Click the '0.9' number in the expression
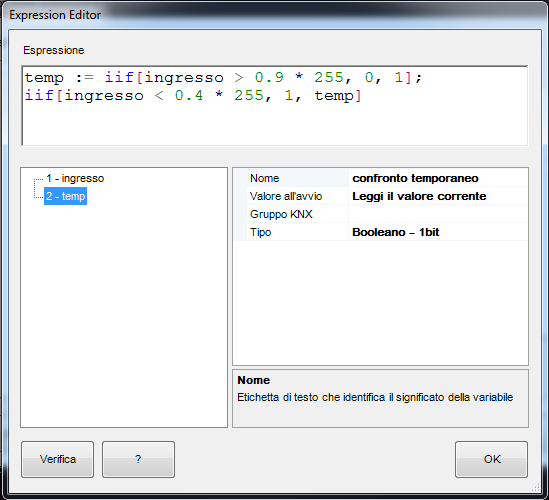 269,77
